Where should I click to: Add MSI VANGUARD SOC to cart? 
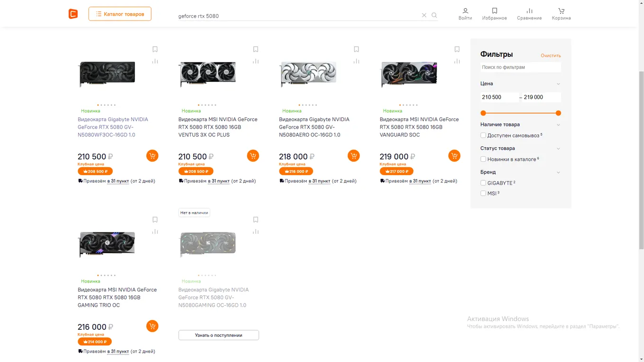click(454, 156)
